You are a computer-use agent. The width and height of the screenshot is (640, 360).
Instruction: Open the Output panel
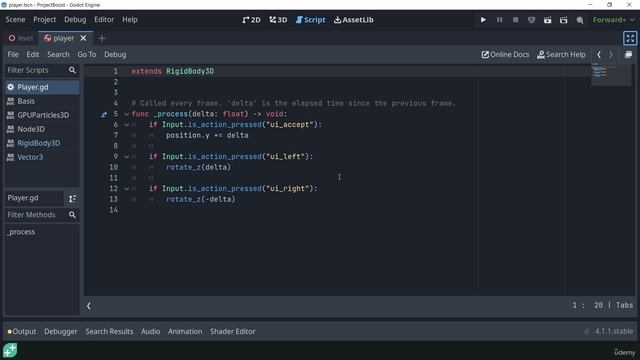tap(22, 331)
